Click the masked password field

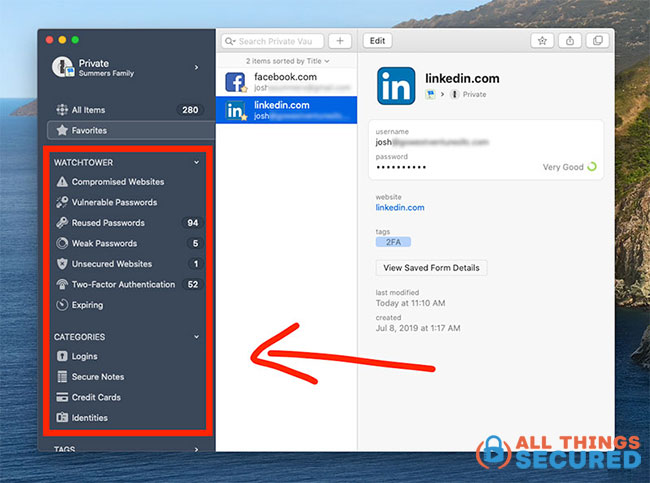401,167
